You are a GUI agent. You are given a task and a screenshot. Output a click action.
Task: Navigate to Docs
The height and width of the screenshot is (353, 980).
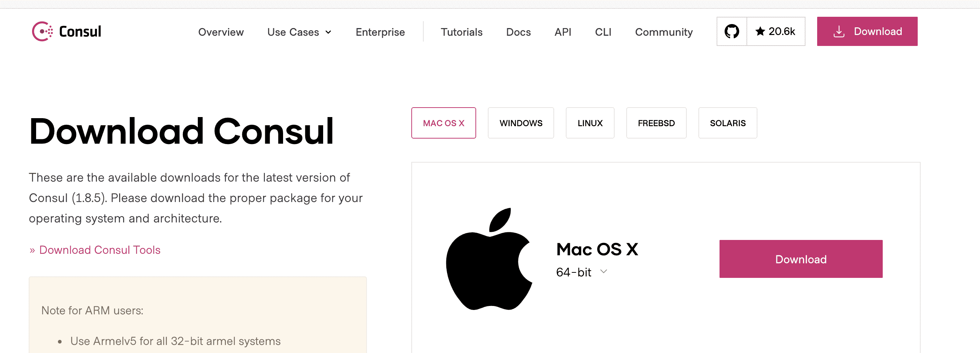[x=518, y=32]
